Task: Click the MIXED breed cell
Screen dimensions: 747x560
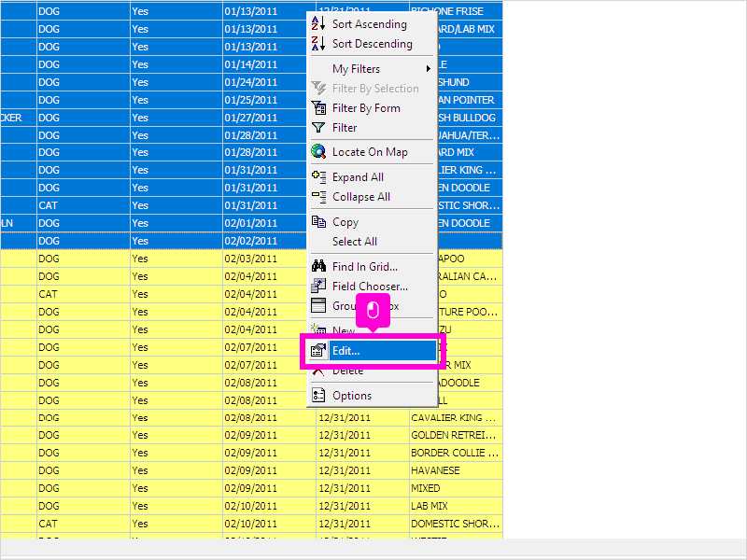Action: click(456, 488)
